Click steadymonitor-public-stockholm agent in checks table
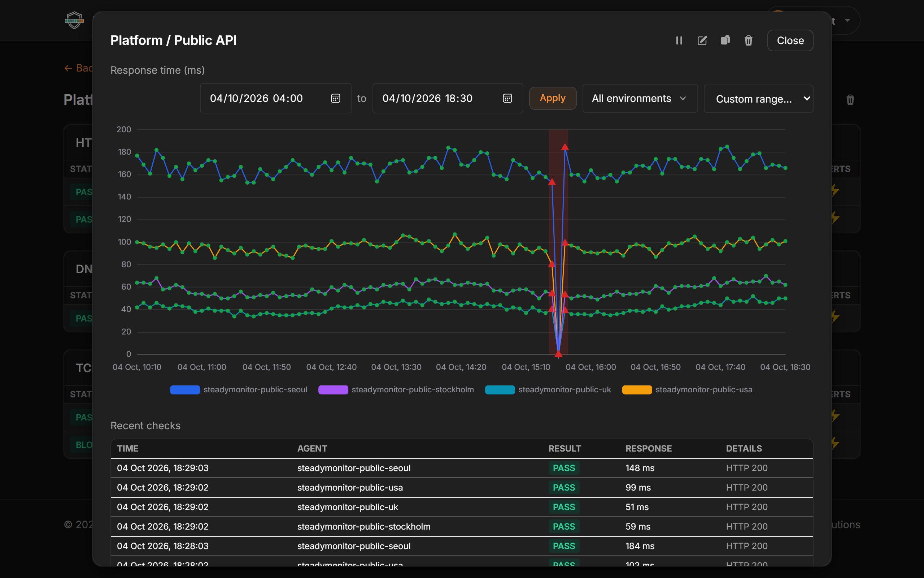 pos(363,526)
